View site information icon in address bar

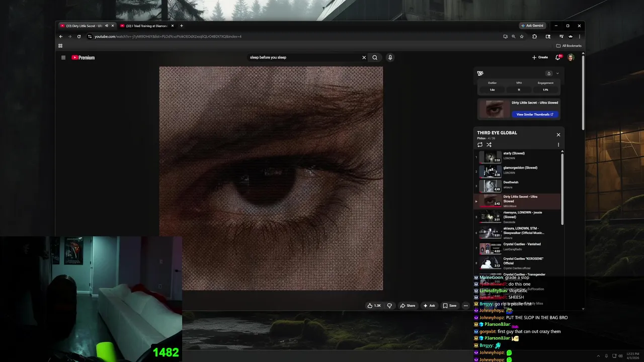click(90, 36)
